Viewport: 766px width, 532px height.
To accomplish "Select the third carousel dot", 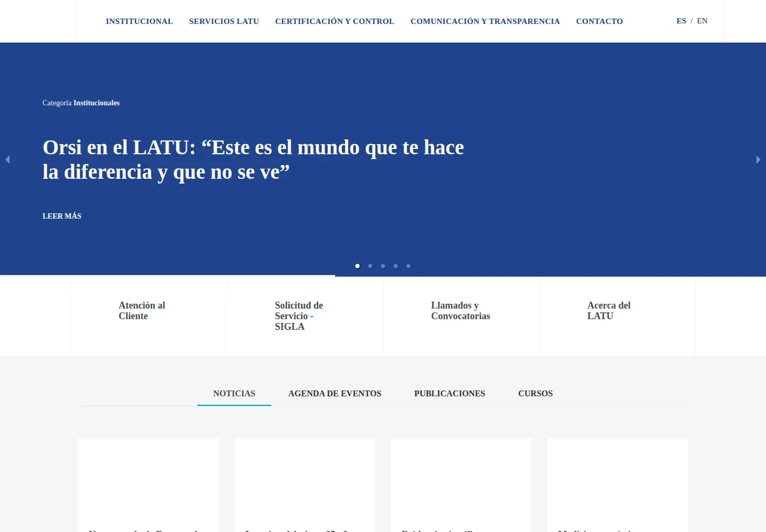I will point(383,266).
